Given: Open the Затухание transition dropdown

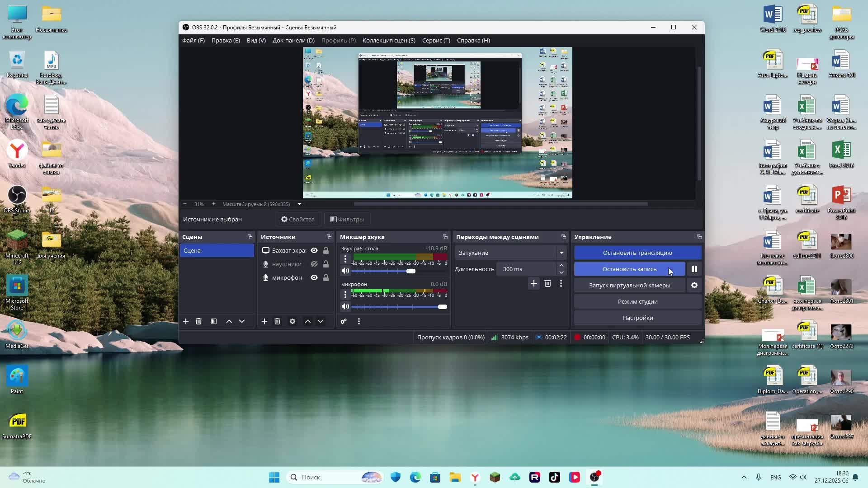Looking at the screenshot, I should coord(511,253).
